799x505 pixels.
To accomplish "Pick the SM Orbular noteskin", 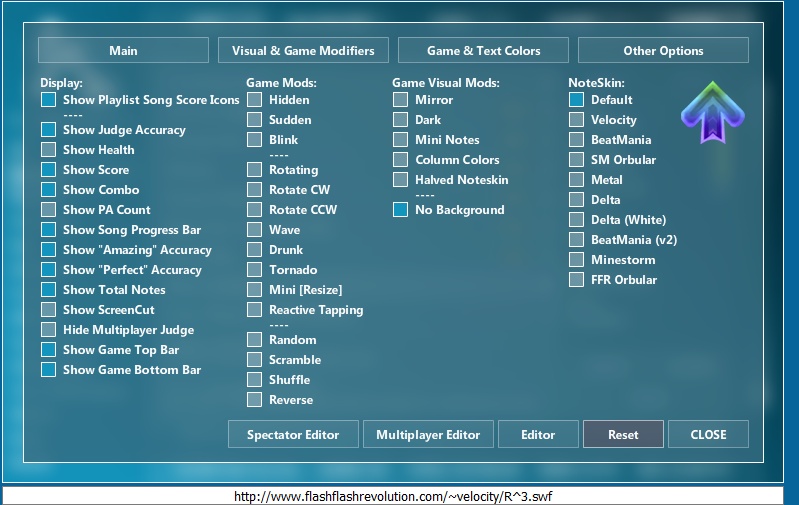I will (x=576, y=160).
